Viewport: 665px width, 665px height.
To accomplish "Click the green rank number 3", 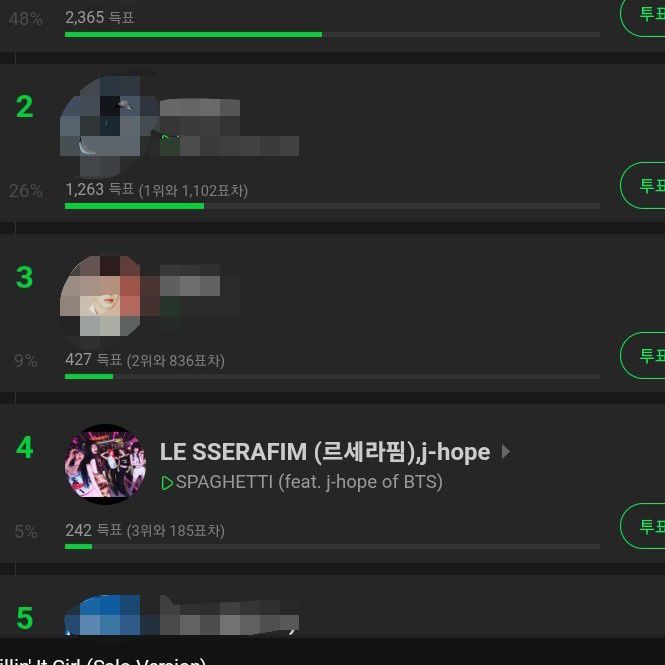I will [24, 277].
